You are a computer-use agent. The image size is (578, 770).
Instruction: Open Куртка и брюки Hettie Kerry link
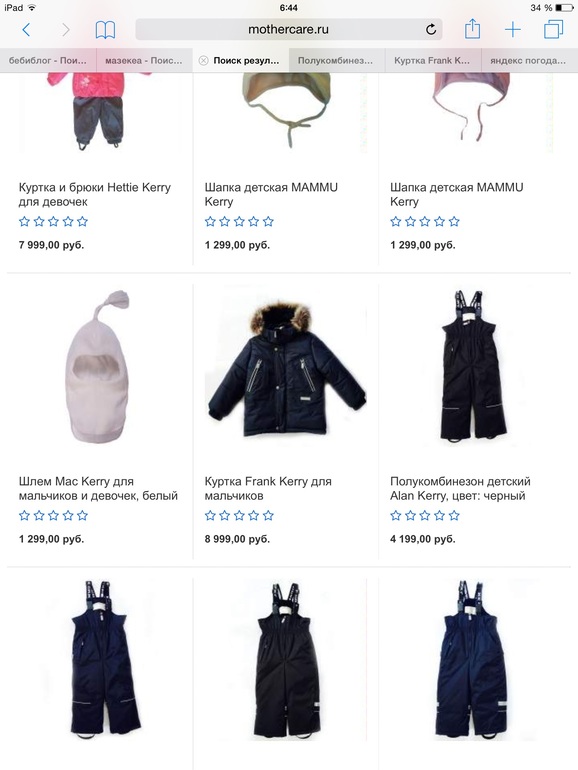point(95,194)
